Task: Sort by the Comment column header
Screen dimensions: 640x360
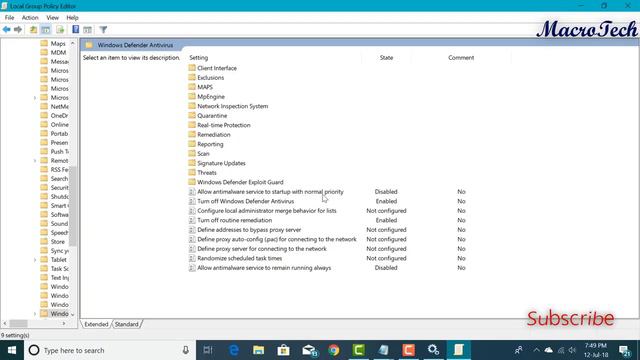Action: pyautogui.click(x=461, y=58)
